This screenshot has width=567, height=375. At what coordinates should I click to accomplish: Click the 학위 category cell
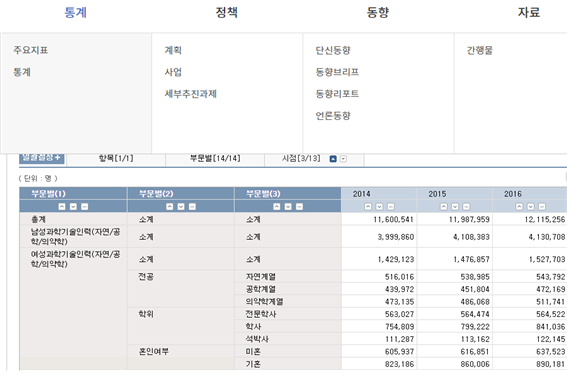coord(146,314)
